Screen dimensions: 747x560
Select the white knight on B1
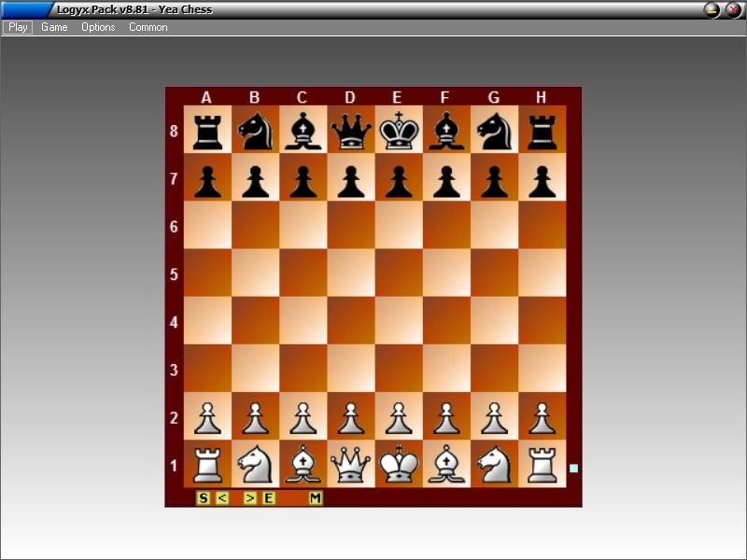pyautogui.click(x=255, y=464)
